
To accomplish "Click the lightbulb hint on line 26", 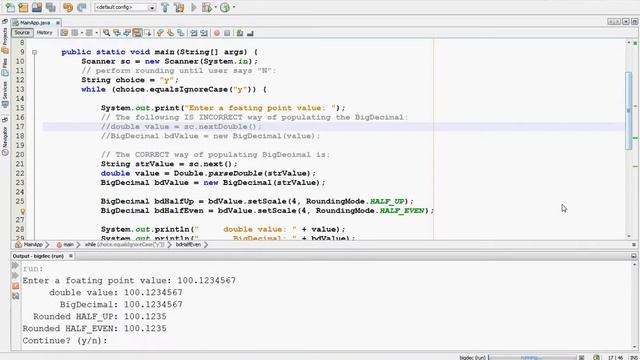I will (x=23, y=211).
